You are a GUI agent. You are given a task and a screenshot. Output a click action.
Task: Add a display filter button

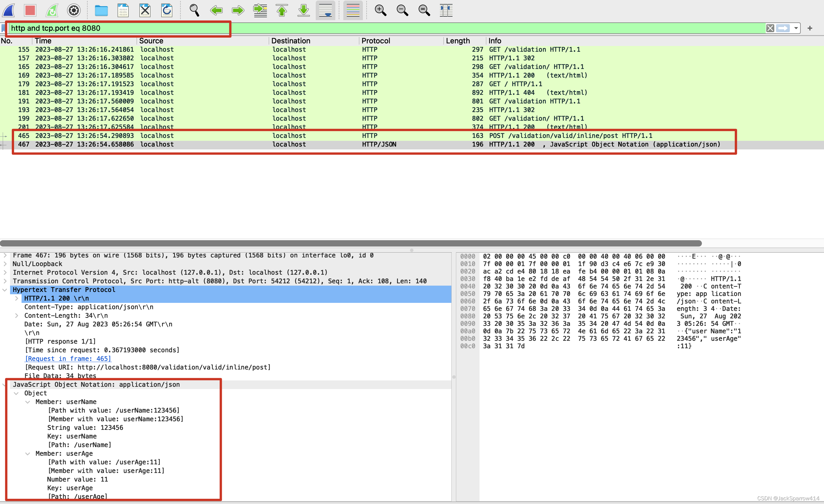[x=810, y=28]
